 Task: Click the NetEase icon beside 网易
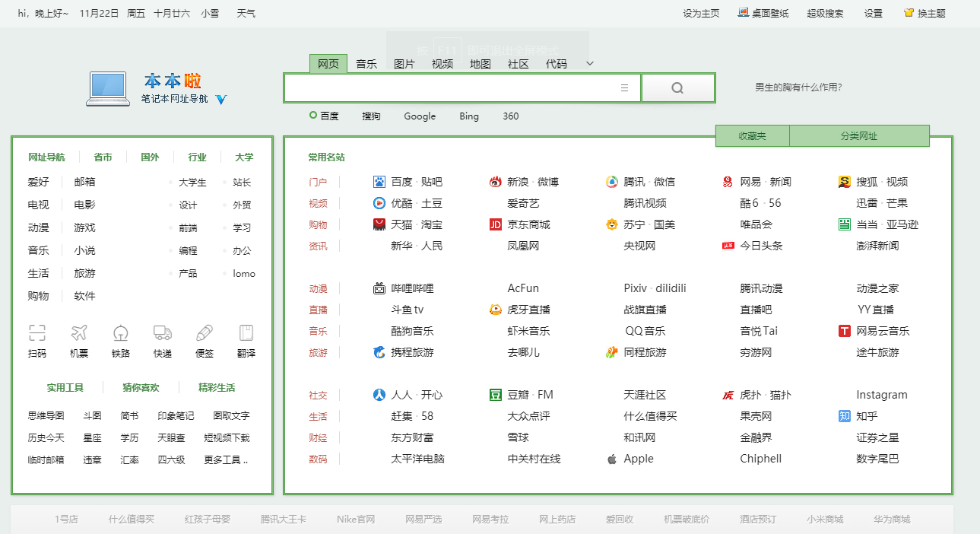point(728,182)
